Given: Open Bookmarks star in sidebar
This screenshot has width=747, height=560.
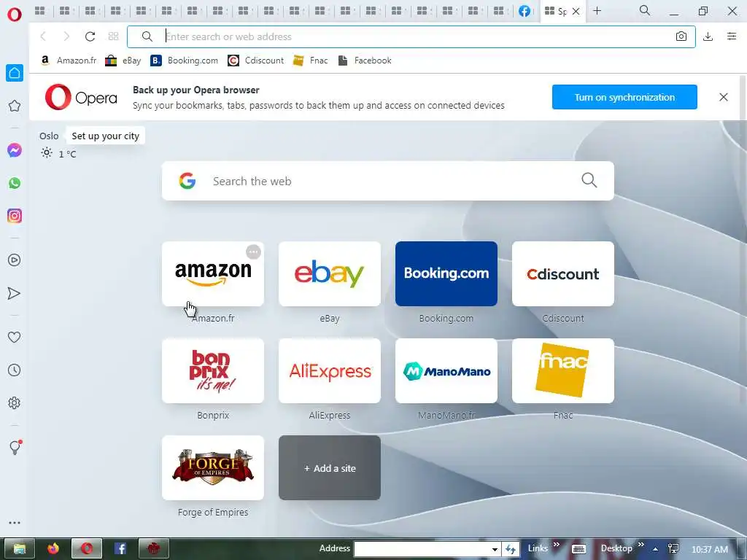Looking at the screenshot, I should click(15, 106).
